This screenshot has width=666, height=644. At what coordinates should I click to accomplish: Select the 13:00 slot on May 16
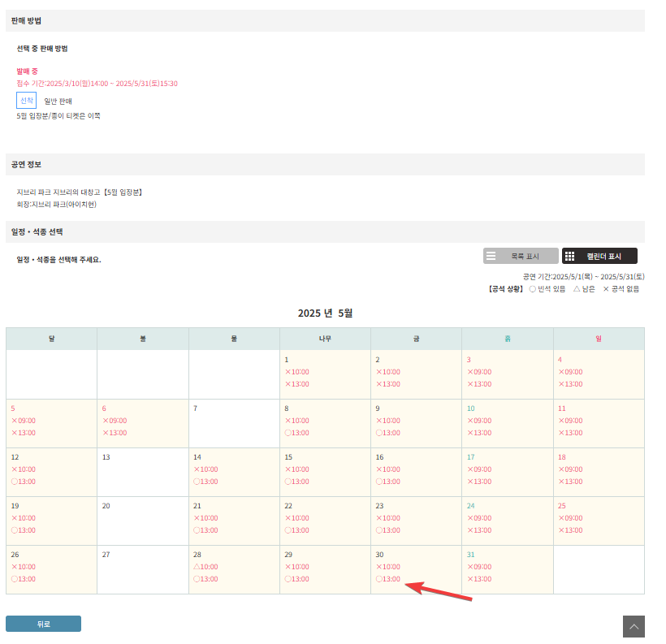tap(388, 482)
